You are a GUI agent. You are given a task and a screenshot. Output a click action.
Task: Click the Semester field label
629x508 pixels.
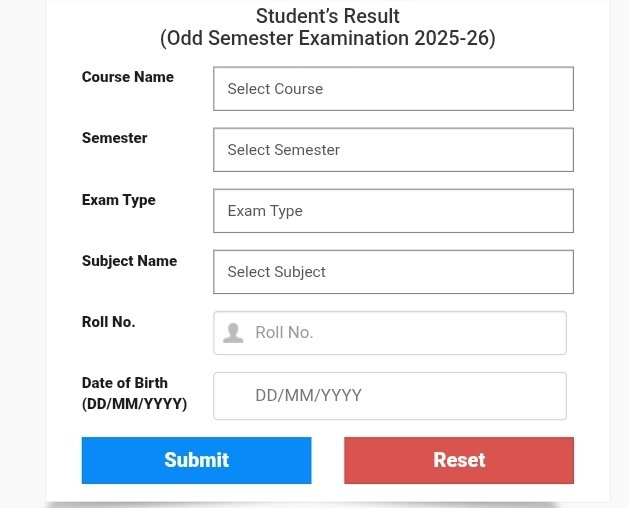(x=115, y=138)
